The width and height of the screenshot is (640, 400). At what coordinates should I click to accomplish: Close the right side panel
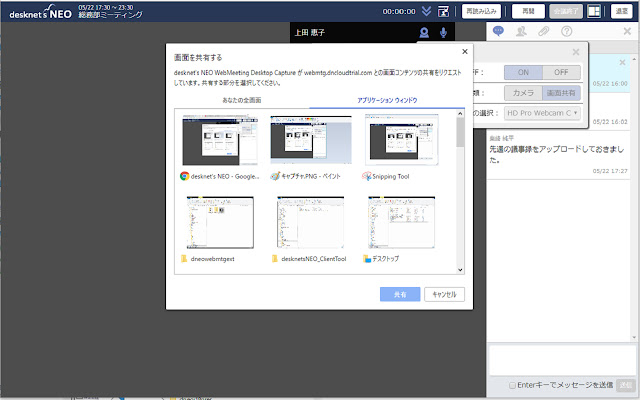click(x=627, y=31)
